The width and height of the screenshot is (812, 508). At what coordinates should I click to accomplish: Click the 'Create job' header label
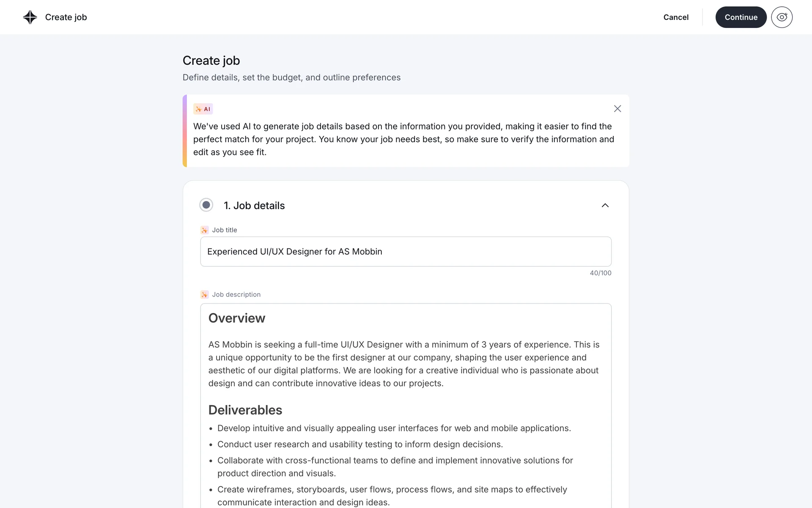(x=66, y=17)
